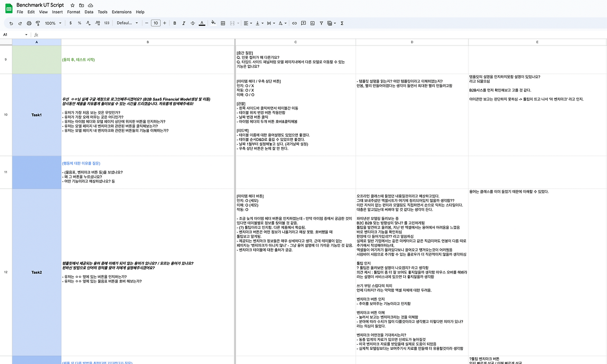Activate the paint format tool

click(38, 23)
